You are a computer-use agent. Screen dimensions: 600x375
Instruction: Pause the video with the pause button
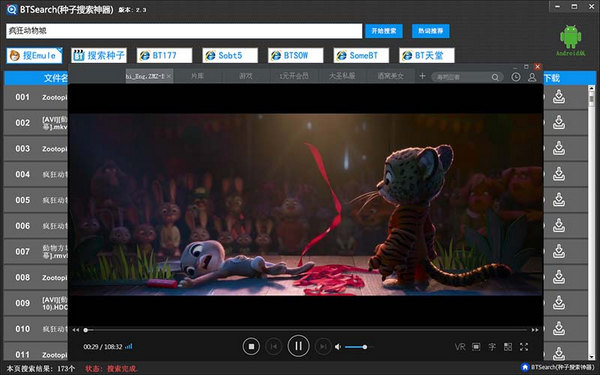tap(298, 346)
